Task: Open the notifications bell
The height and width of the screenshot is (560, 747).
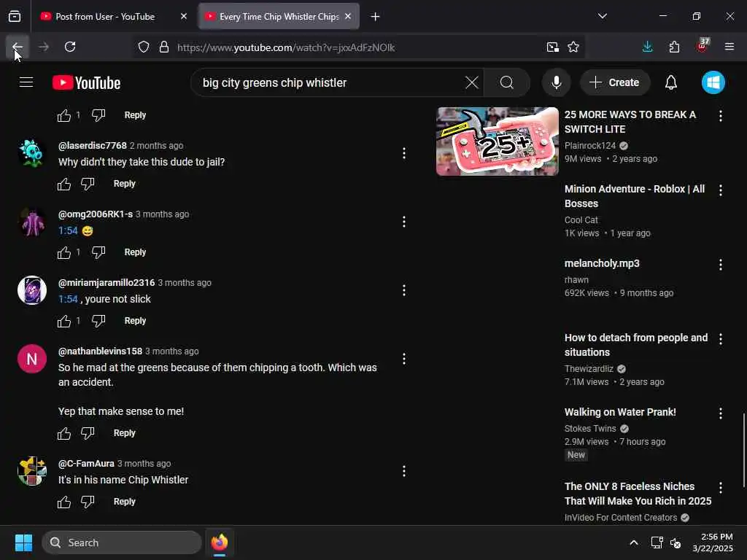Action: pyautogui.click(x=671, y=82)
